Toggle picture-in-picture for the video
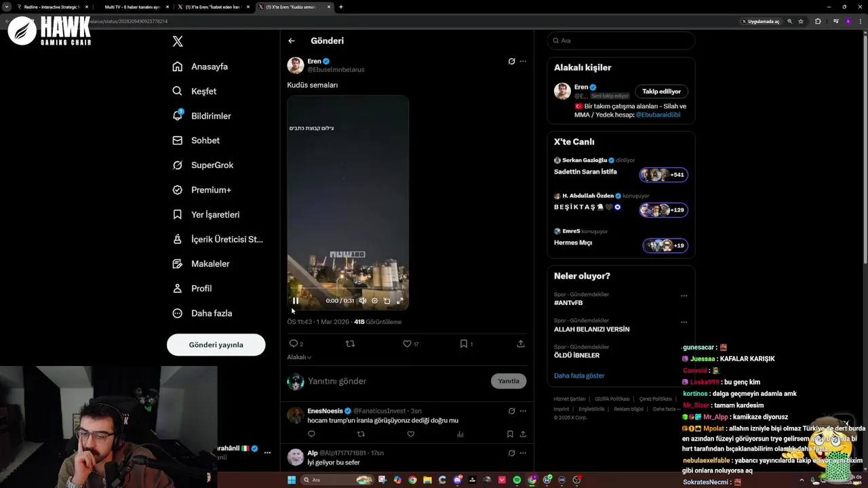 tap(387, 300)
